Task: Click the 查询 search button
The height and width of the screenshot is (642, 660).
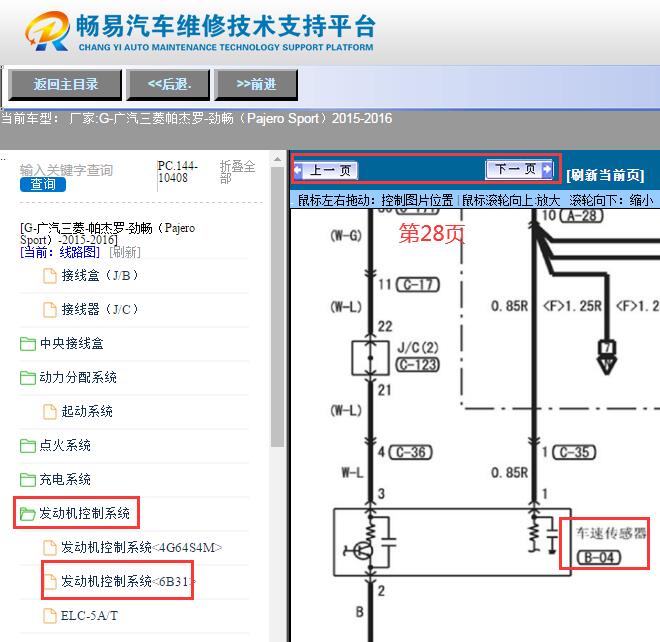Action: click(x=43, y=184)
